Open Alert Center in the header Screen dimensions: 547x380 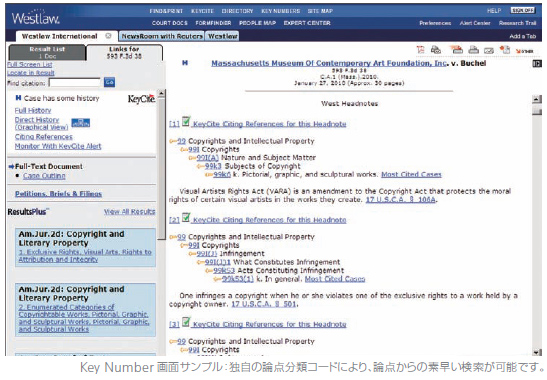coord(475,23)
